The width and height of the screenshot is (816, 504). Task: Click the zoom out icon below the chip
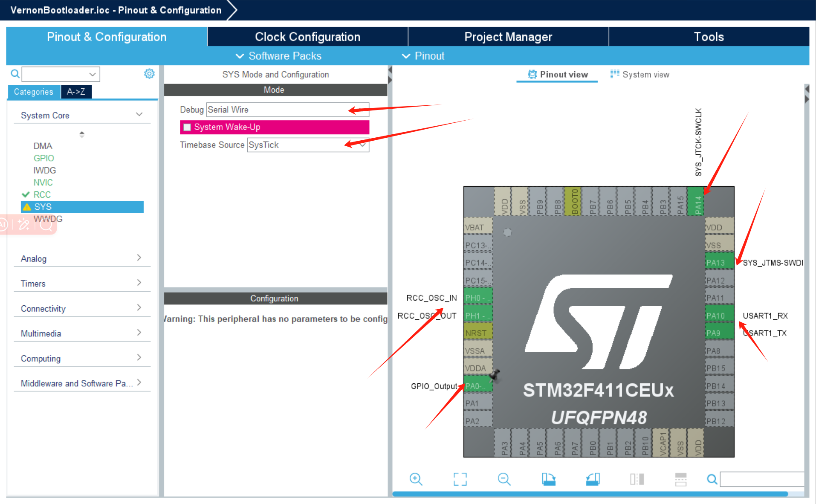pos(504,479)
